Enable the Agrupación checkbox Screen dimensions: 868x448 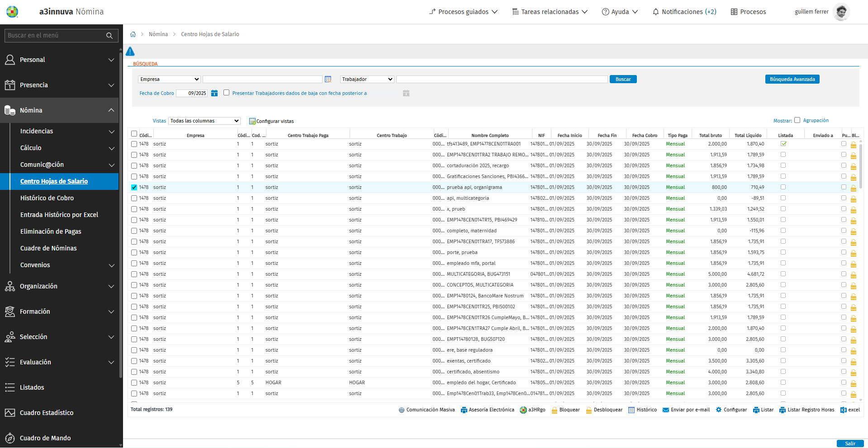(x=797, y=120)
